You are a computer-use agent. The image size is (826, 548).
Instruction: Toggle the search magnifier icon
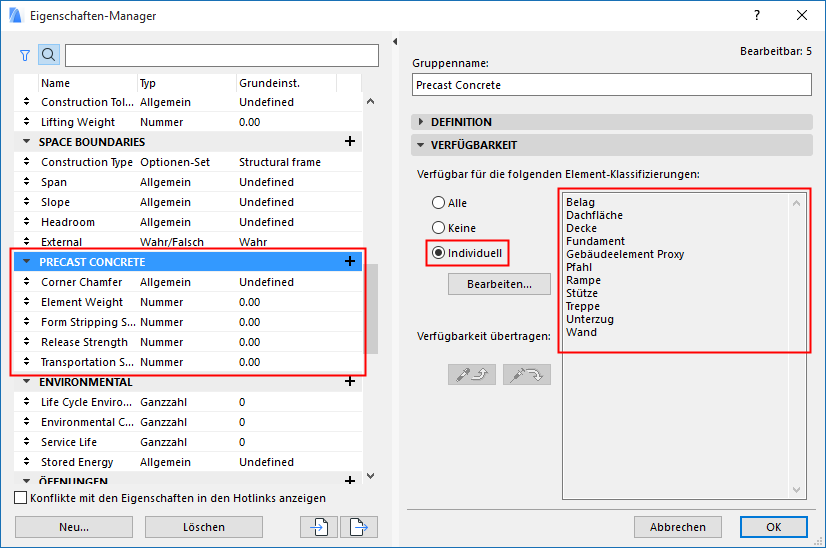point(48,55)
